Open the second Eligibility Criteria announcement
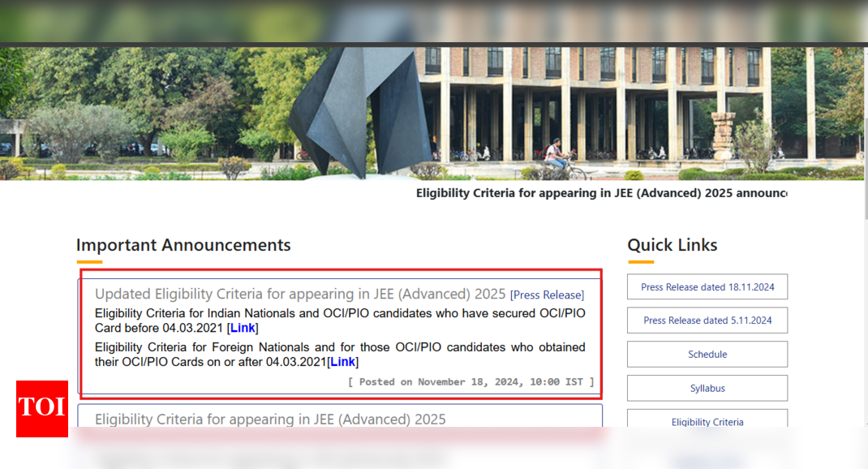This screenshot has width=868, height=469. [x=270, y=419]
